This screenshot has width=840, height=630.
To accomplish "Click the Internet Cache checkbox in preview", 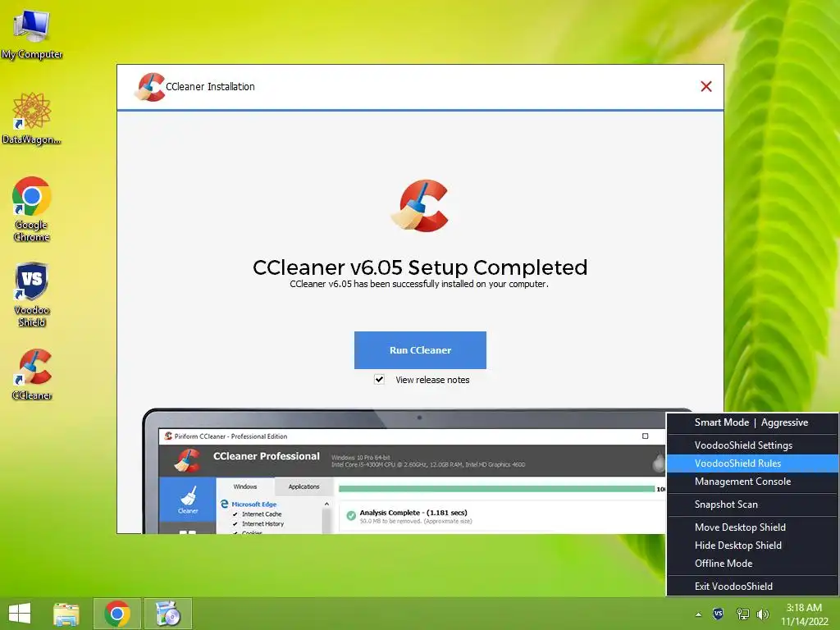I will pos(235,514).
